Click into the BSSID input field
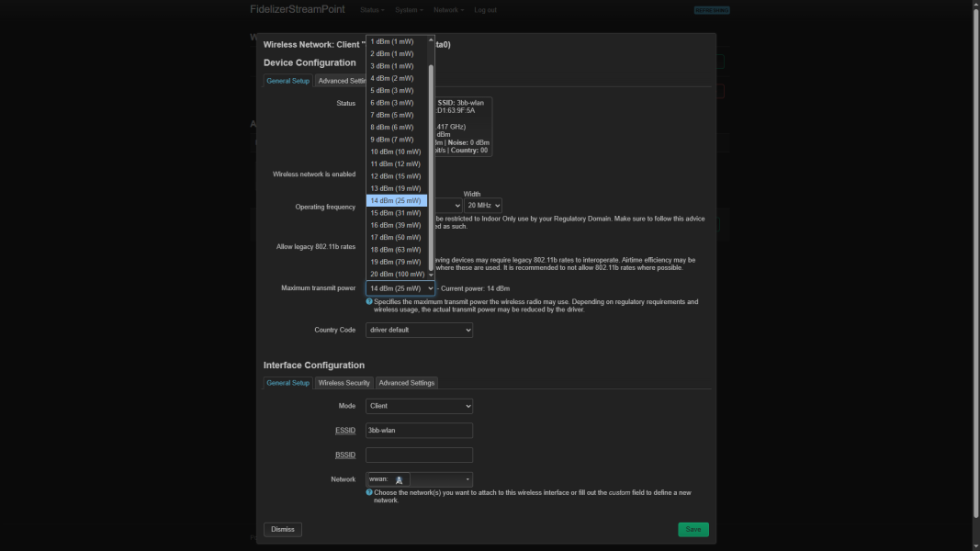The image size is (980, 551). (x=419, y=455)
